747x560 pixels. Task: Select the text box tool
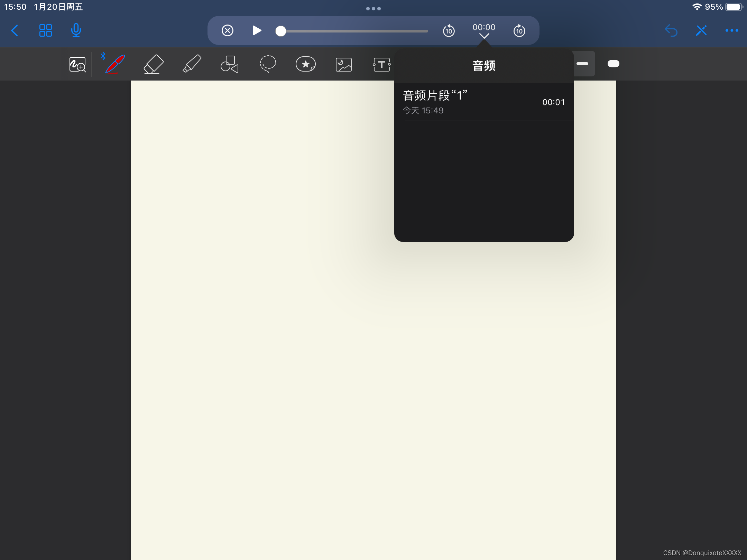click(x=381, y=65)
